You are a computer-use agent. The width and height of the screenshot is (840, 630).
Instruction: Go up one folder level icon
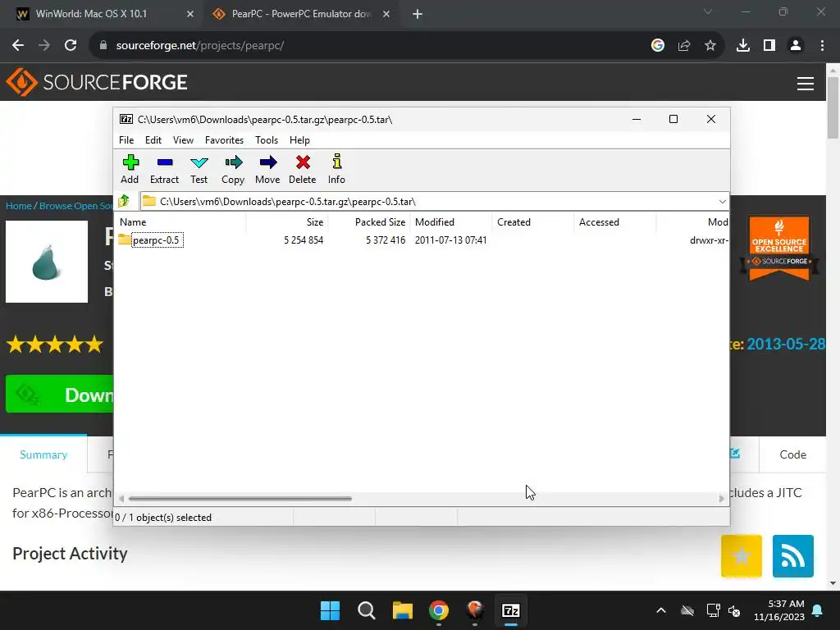(124, 202)
